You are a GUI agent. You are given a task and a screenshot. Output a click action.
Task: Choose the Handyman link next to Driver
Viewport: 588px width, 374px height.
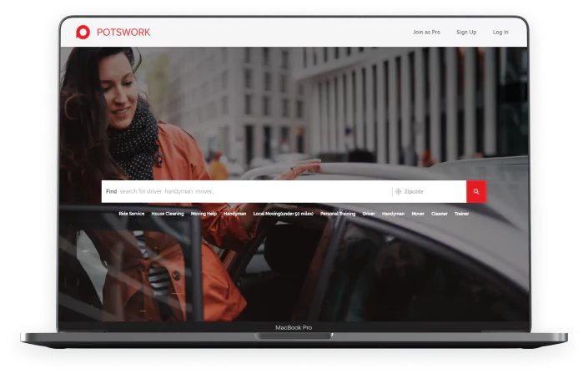[393, 214]
